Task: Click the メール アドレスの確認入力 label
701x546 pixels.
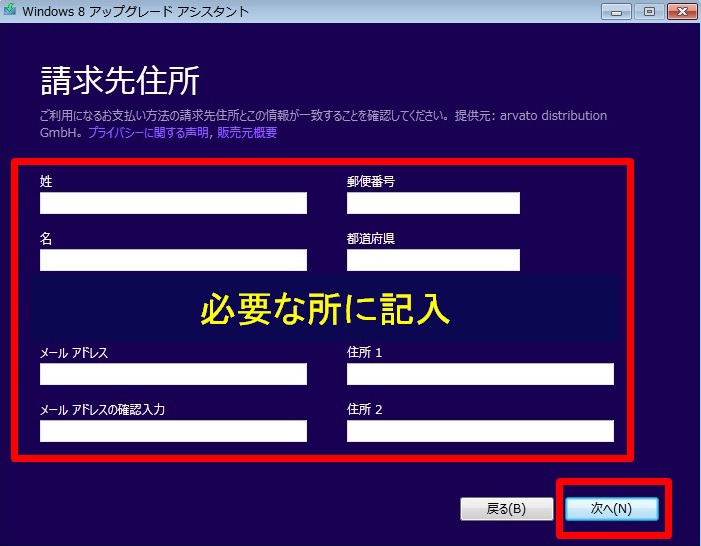Action: pos(102,410)
